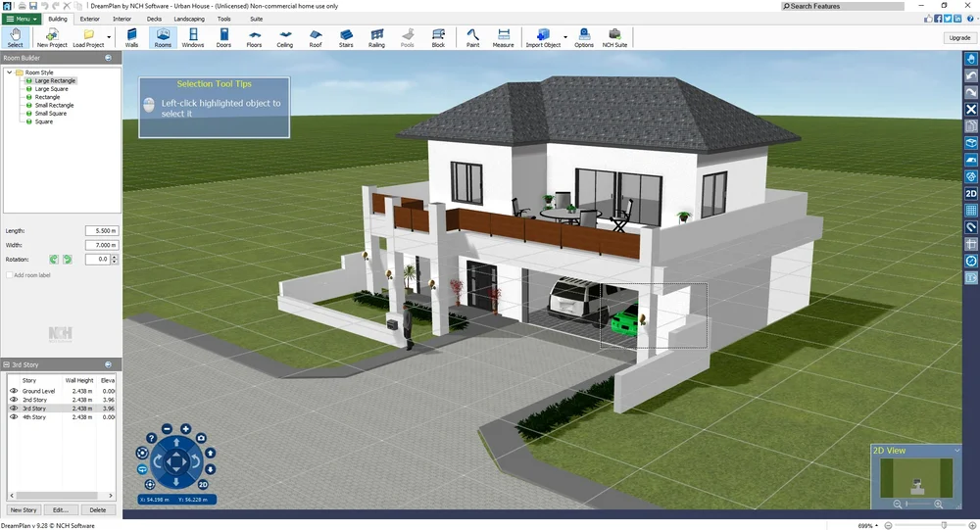Screen dimensions: 980x530
Task: Toggle visibility of the 4th Story
Action: [14, 417]
